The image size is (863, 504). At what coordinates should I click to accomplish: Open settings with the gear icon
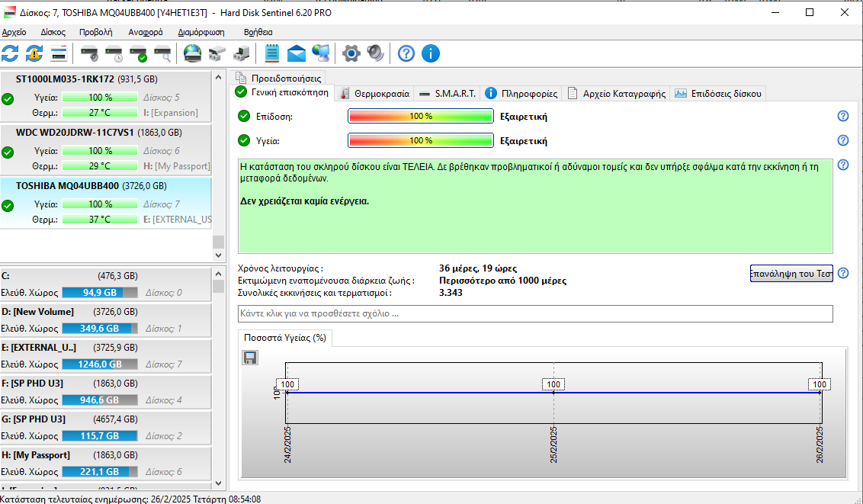pyautogui.click(x=351, y=53)
